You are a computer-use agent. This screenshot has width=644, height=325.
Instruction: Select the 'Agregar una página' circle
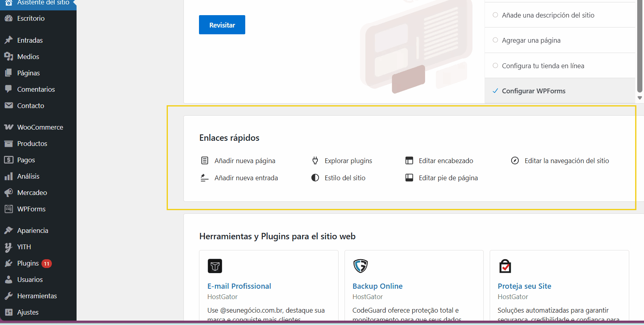pyautogui.click(x=495, y=40)
